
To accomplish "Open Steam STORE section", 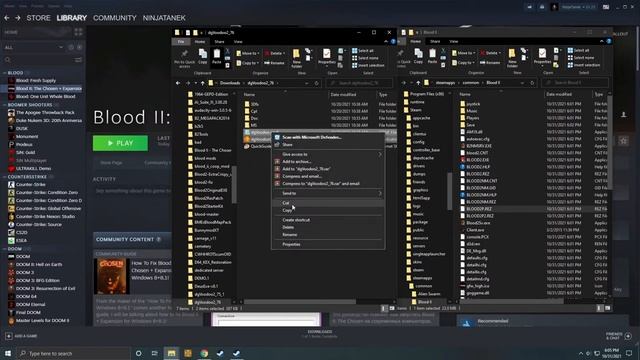I will (x=38, y=18).
